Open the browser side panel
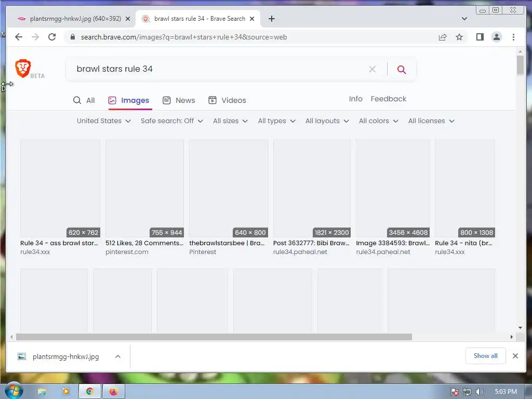 [x=480, y=37]
